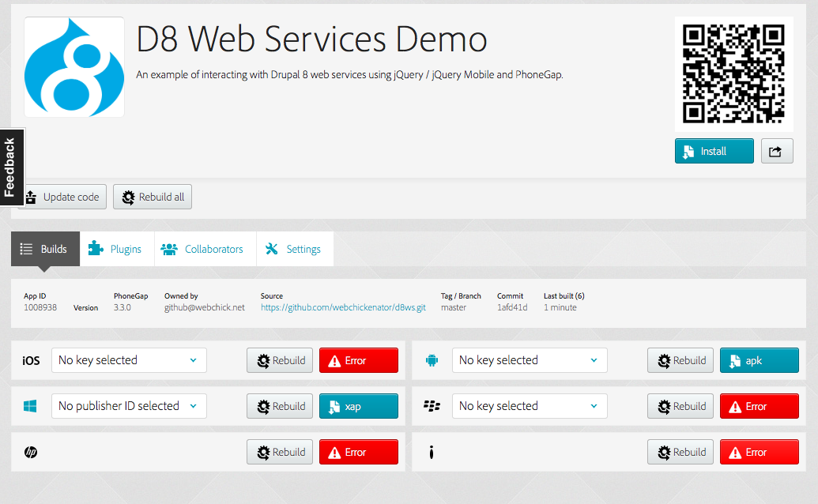Click the Drupal 8 app logo
This screenshot has width=818, height=504.
74,66
